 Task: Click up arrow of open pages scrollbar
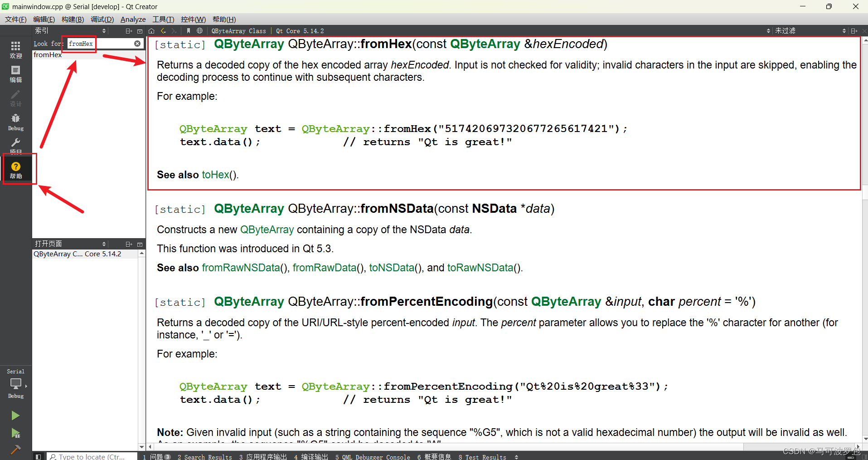coord(141,253)
